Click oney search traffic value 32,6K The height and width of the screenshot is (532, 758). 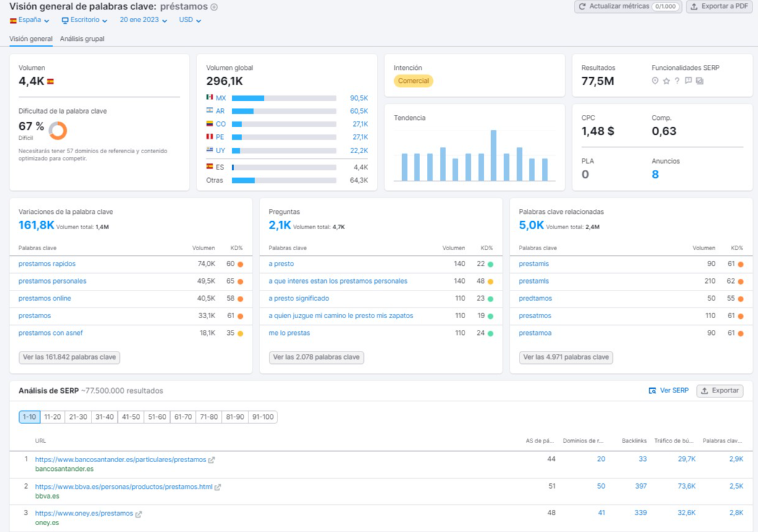coord(686,513)
